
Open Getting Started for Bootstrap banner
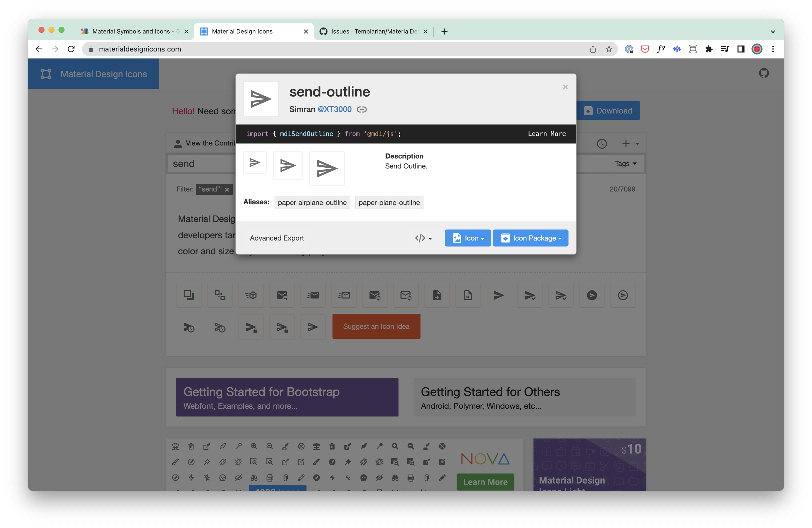[x=287, y=397]
